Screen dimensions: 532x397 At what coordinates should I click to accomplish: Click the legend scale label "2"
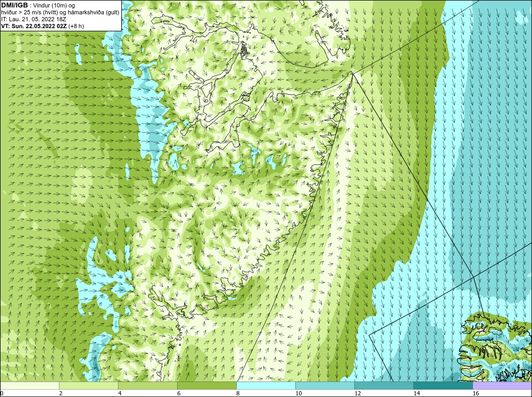[x=61, y=393]
